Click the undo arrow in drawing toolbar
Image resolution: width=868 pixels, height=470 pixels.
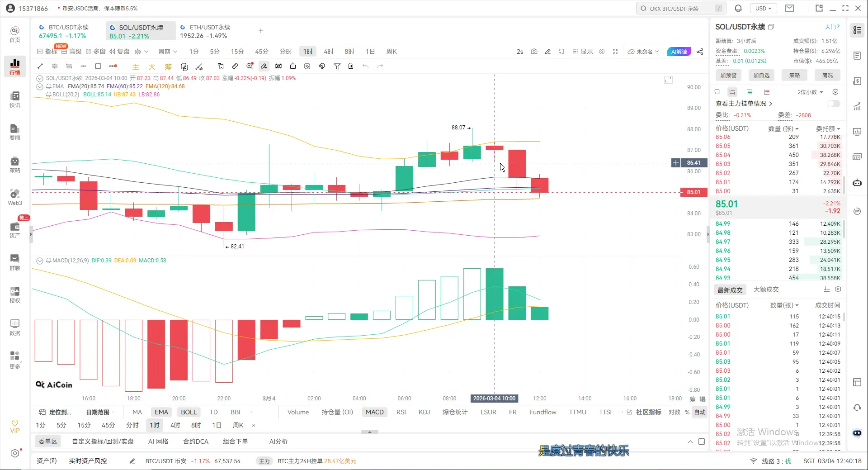pyautogui.click(x=365, y=66)
